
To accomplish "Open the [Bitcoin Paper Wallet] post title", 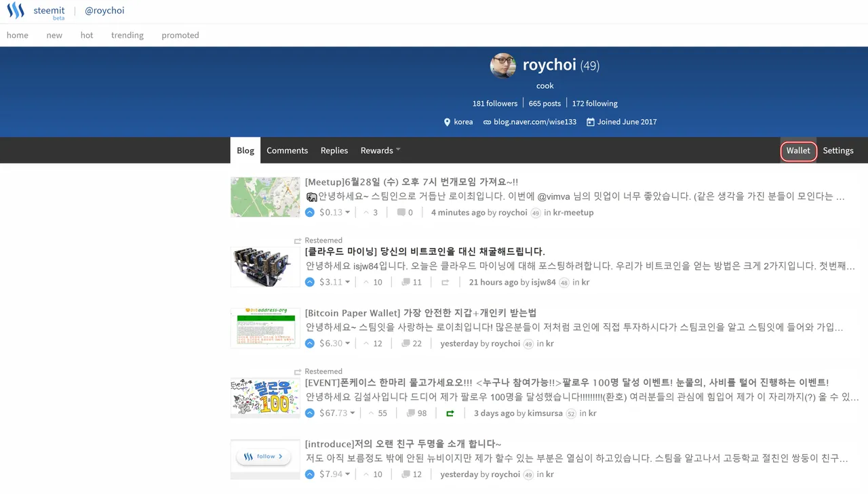I will click(420, 312).
